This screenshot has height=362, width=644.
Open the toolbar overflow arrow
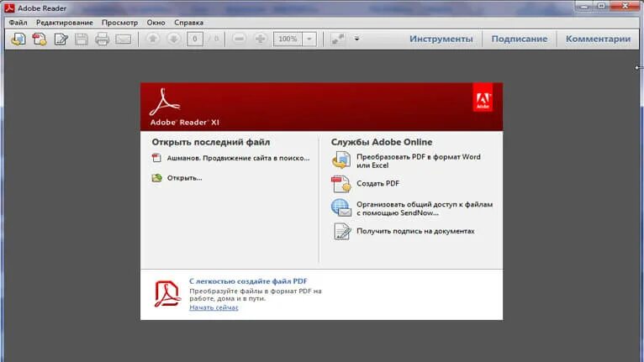[357, 39]
